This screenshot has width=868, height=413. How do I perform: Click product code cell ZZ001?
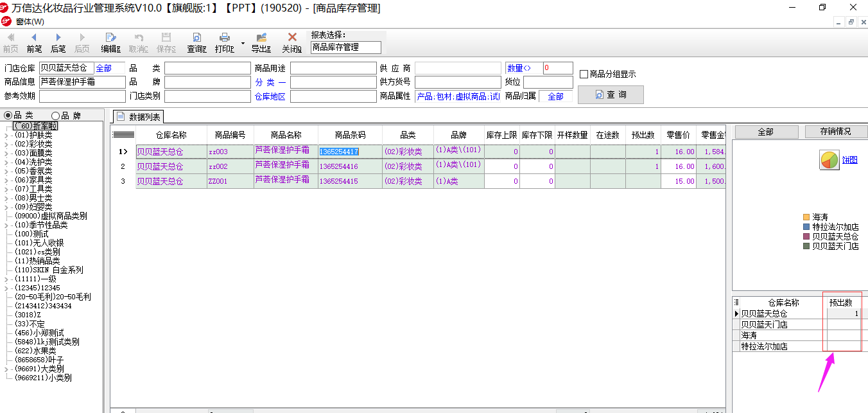(230, 181)
